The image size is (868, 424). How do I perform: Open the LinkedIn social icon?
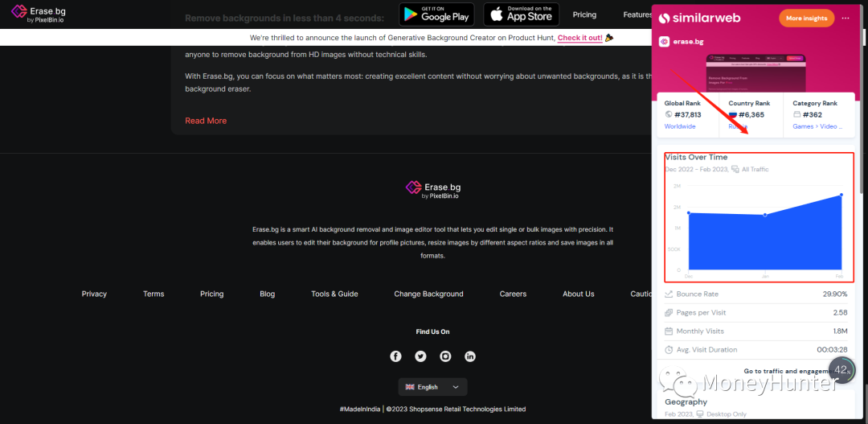pyautogui.click(x=470, y=356)
